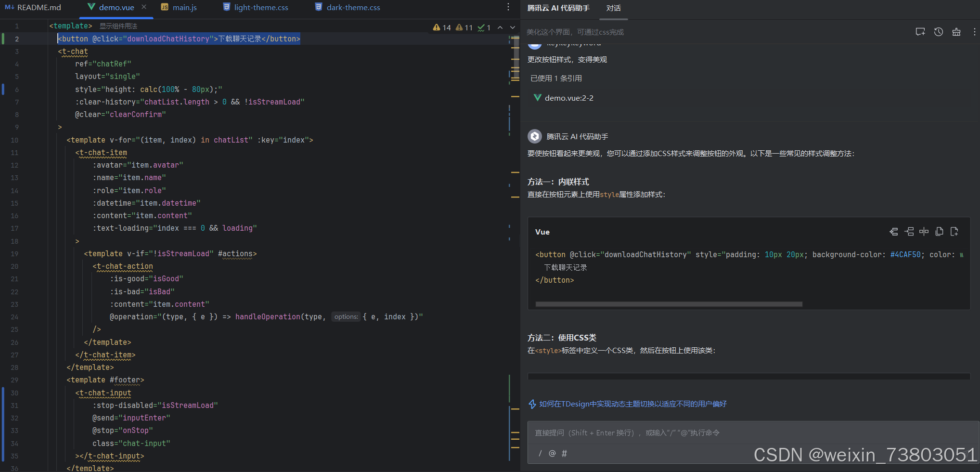Click second insert-into-file icon in Vue block

pos(909,232)
